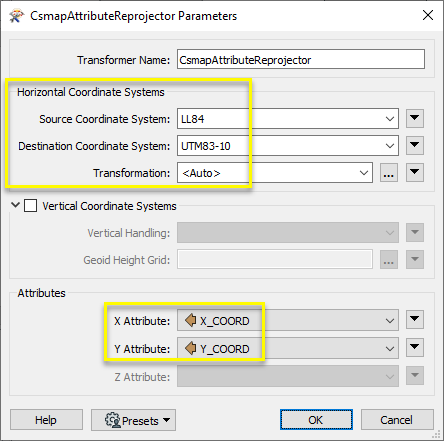This screenshot has width=444, height=441.
Task: Open the Presets menu
Action: (133, 420)
